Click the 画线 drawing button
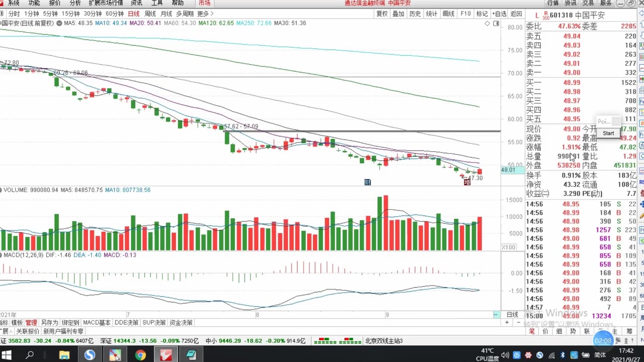Screen dimensions: 644x362 click(448, 14)
